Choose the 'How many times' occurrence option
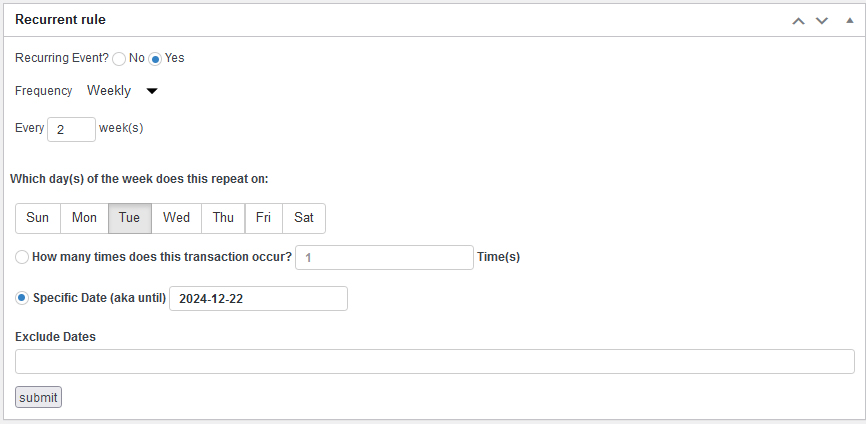This screenshot has height=424, width=866. pyautogui.click(x=22, y=257)
